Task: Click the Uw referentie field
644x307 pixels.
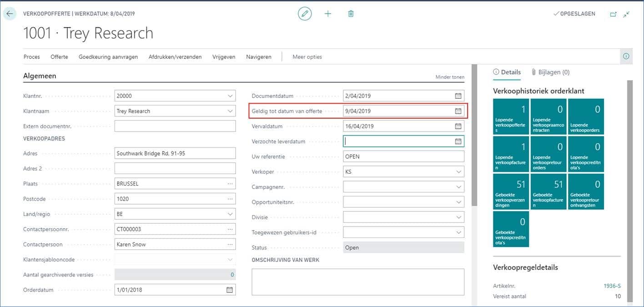Action: pos(404,156)
